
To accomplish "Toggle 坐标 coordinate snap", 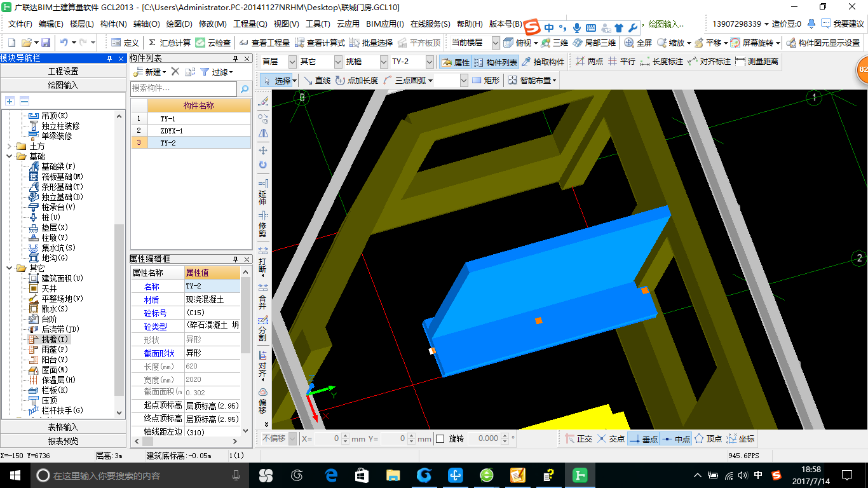I will (740, 438).
